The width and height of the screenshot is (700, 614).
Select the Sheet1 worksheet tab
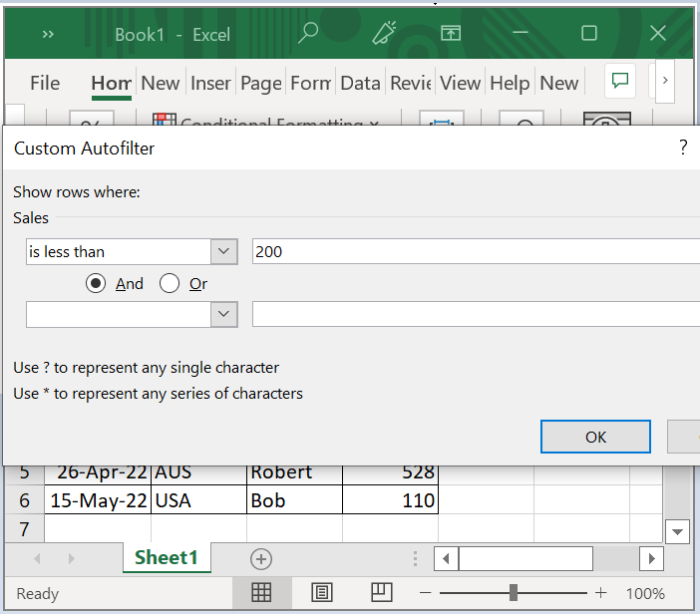click(167, 558)
